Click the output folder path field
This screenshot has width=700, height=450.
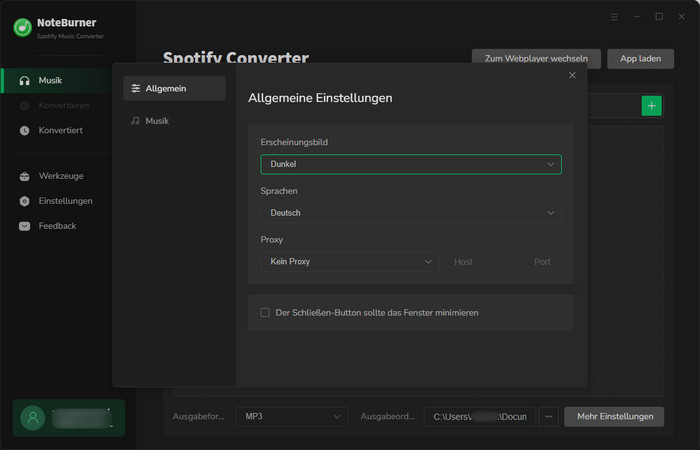[479, 417]
